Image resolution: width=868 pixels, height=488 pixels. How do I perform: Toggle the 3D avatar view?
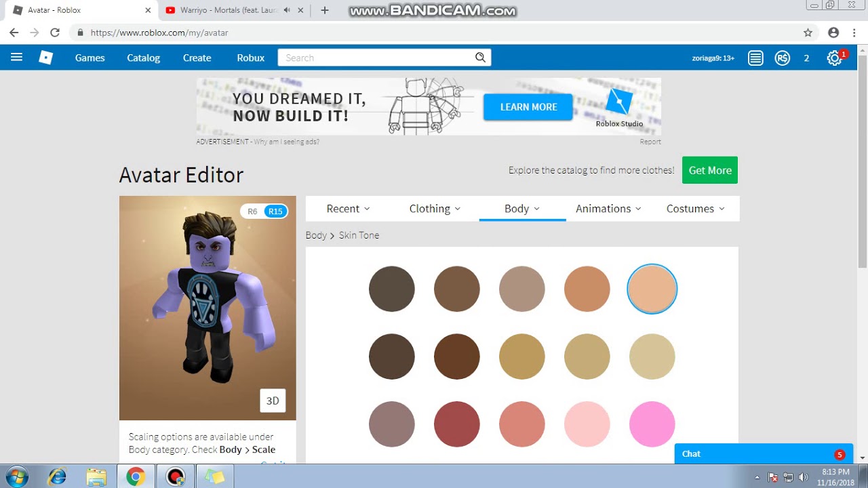tap(273, 401)
